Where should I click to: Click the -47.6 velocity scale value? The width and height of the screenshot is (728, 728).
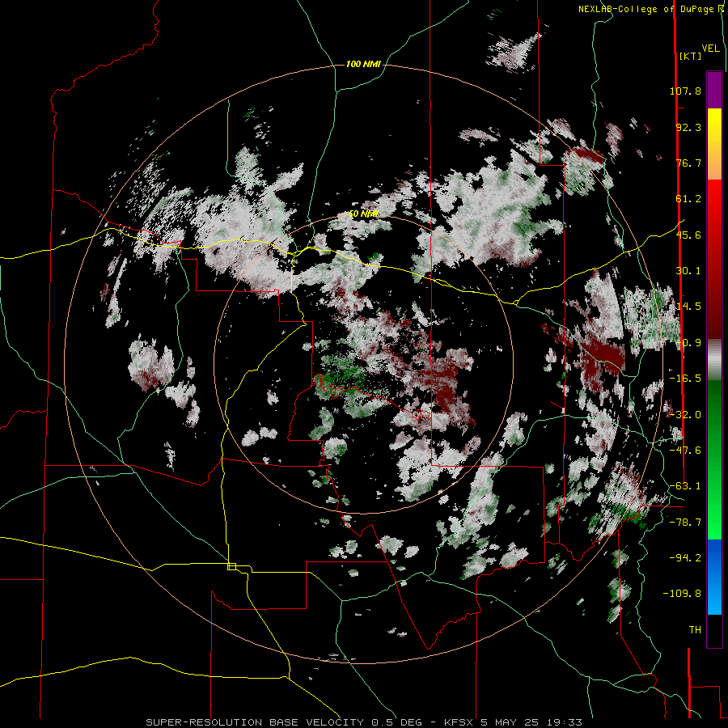pos(685,451)
